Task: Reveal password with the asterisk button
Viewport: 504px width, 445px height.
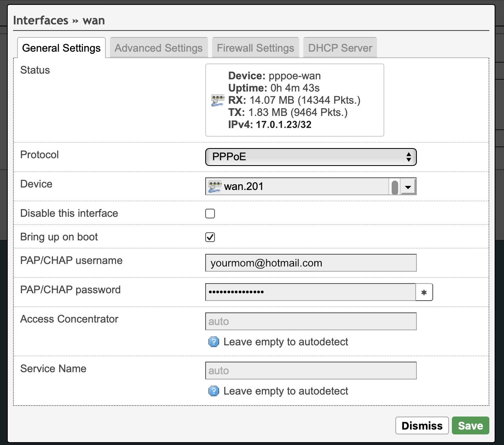Action: [x=424, y=292]
